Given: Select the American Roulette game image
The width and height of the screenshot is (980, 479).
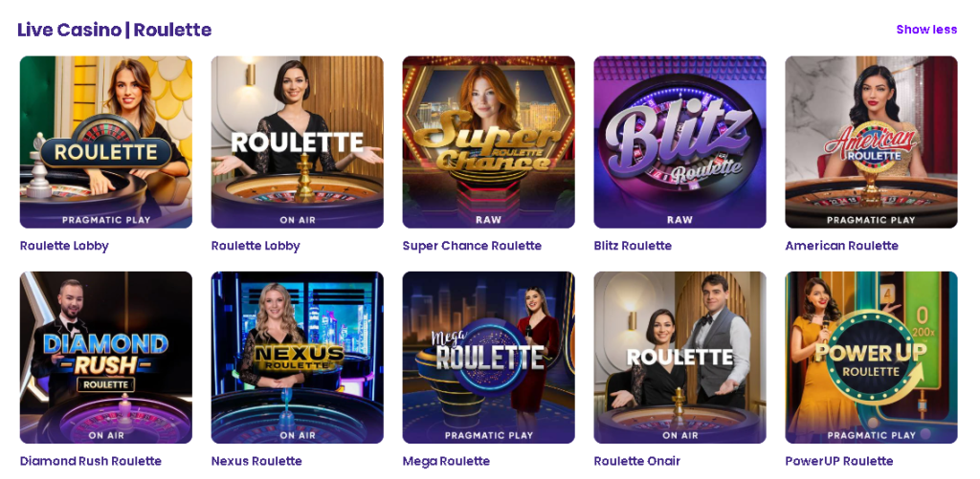Looking at the screenshot, I should click(x=871, y=142).
